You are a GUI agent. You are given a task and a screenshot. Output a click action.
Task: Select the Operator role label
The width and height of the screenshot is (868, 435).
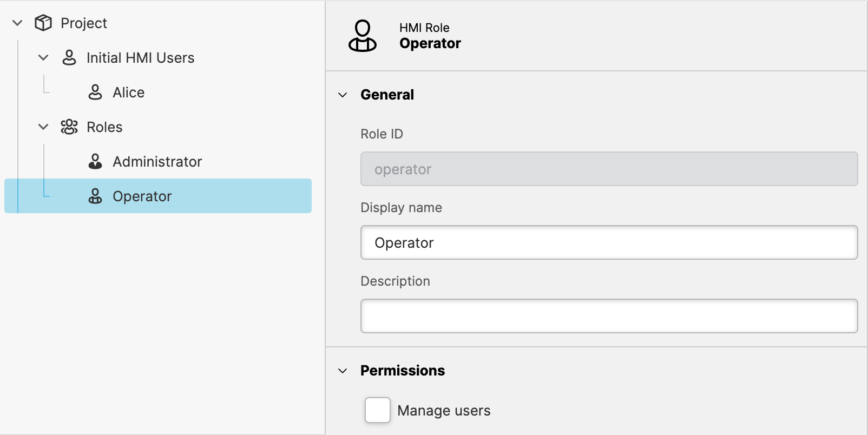(142, 196)
